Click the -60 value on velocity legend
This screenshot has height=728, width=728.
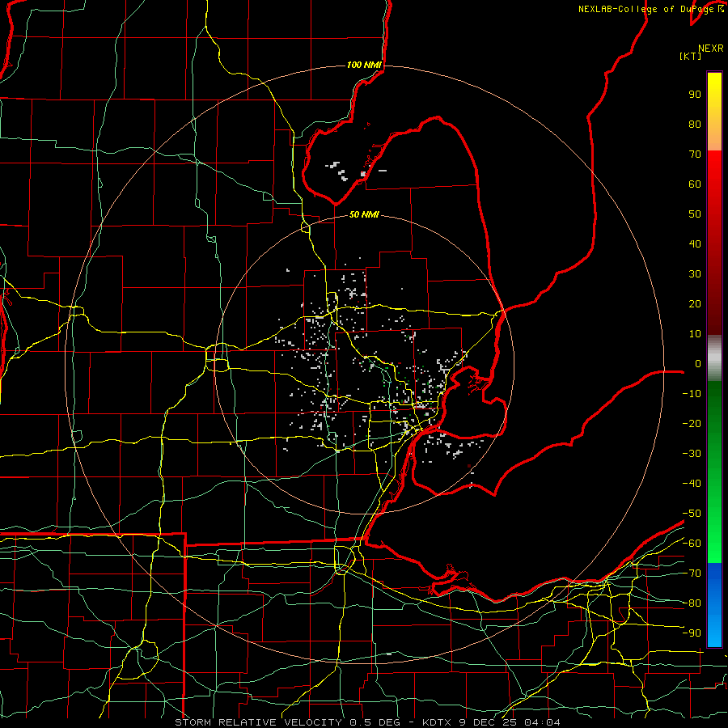[692, 544]
